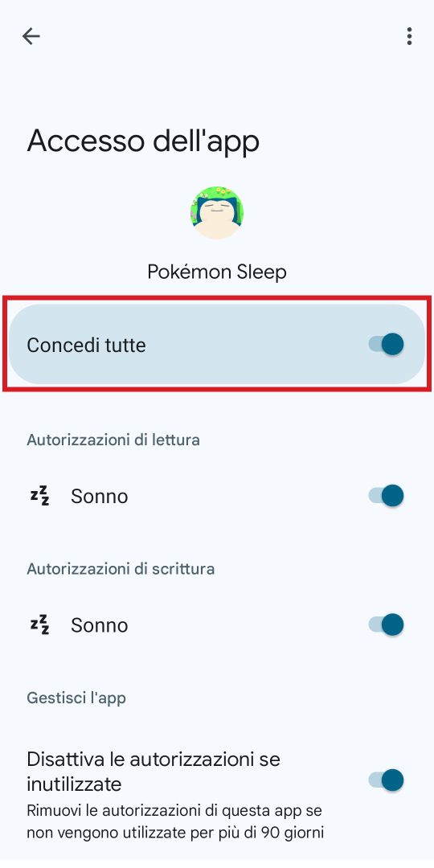
Task: Turn off the Disattiva autorizzazioni se inutilizzate switch
Action: pos(386,780)
